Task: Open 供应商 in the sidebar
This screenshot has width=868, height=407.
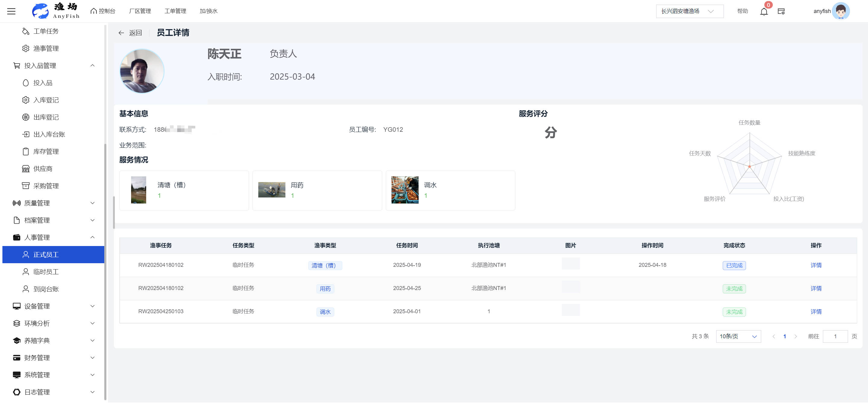Action: tap(43, 169)
